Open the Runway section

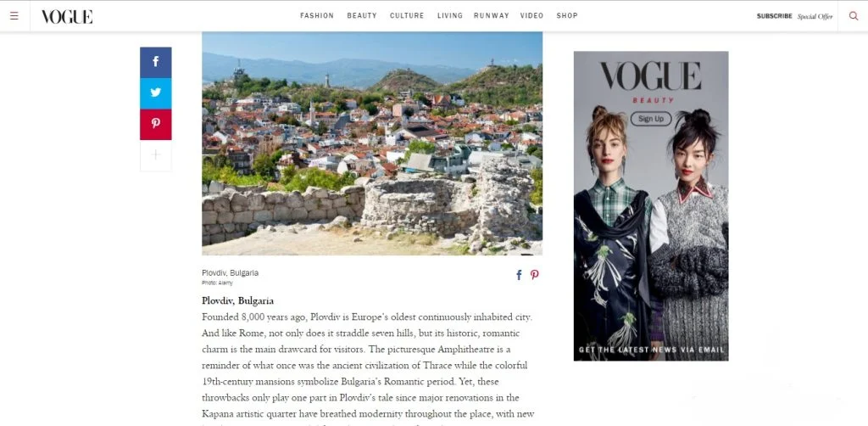tap(491, 15)
